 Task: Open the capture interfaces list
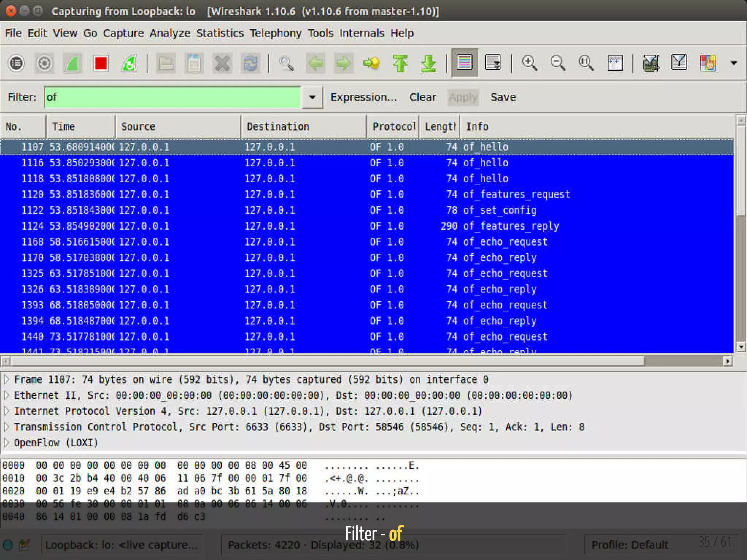click(x=16, y=63)
